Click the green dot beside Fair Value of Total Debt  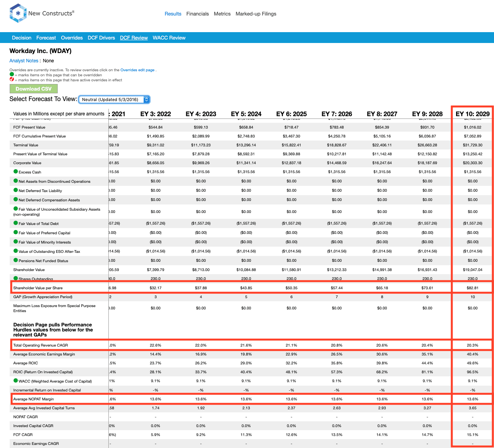pyautogui.click(x=15, y=223)
